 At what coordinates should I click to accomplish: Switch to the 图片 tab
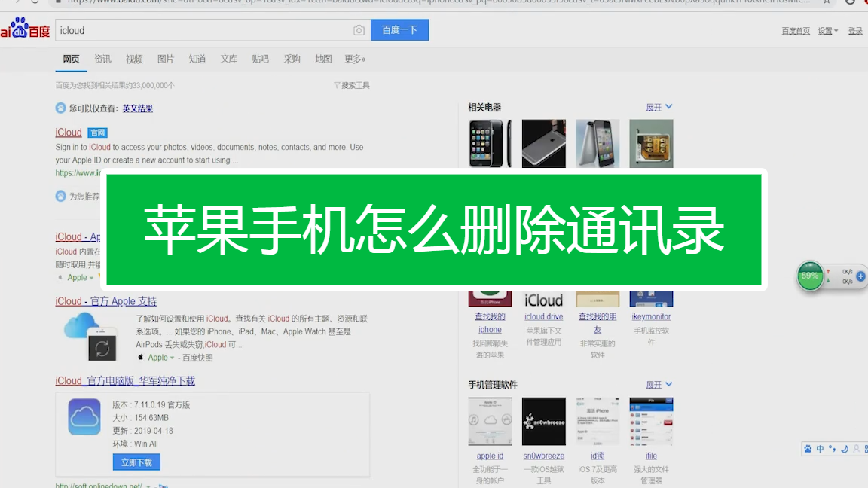(x=166, y=59)
